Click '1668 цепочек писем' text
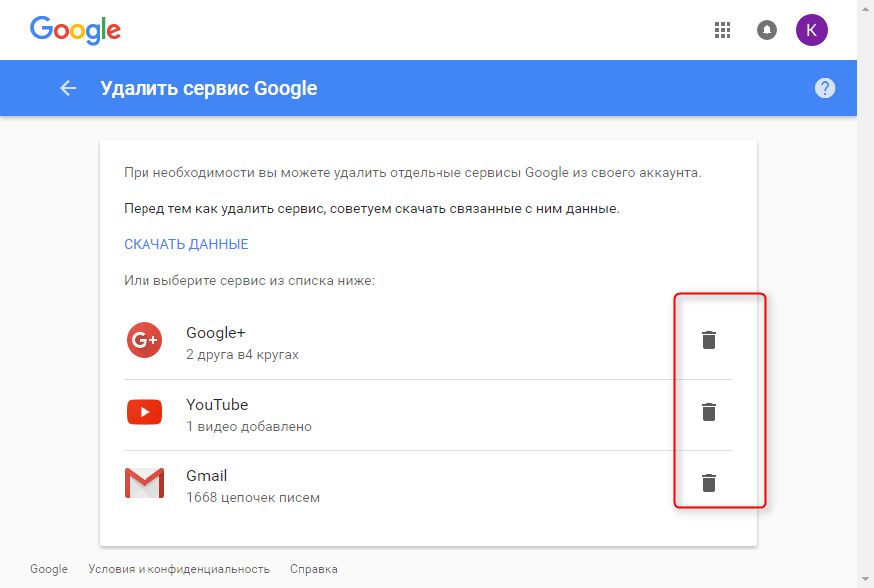Viewport: 874px width, 588px height. click(x=253, y=497)
